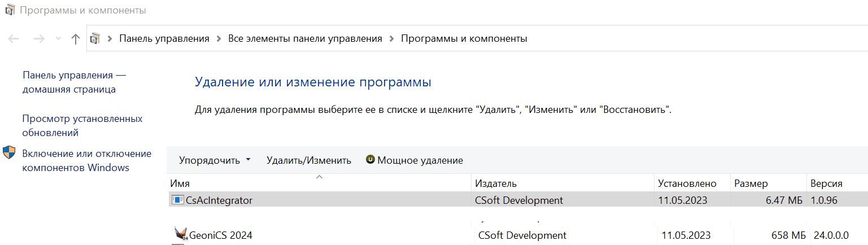The height and width of the screenshot is (245, 868).
Task: Open the Упорядочить dropdown menu
Action: [x=215, y=160]
